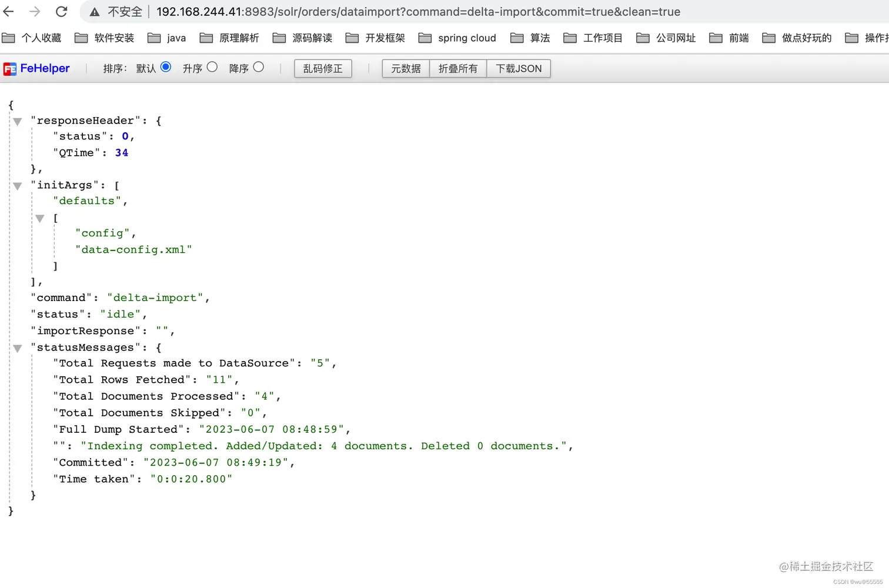This screenshot has width=889, height=588.
Task: Select the 默认 sort radio button
Action: [x=166, y=67]
